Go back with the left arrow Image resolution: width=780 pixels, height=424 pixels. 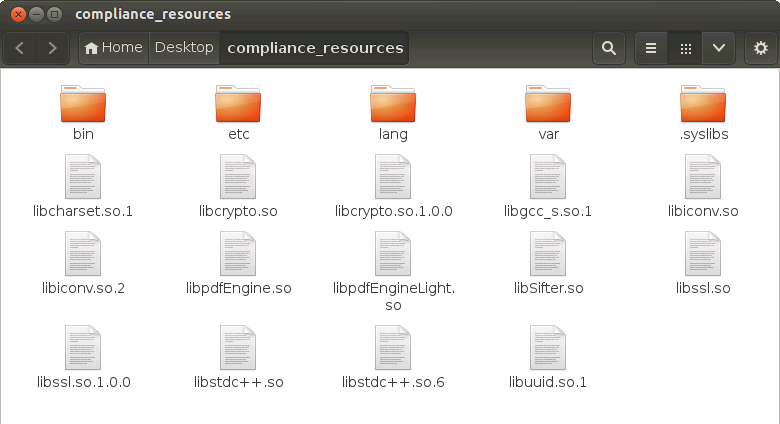(21, 48)
